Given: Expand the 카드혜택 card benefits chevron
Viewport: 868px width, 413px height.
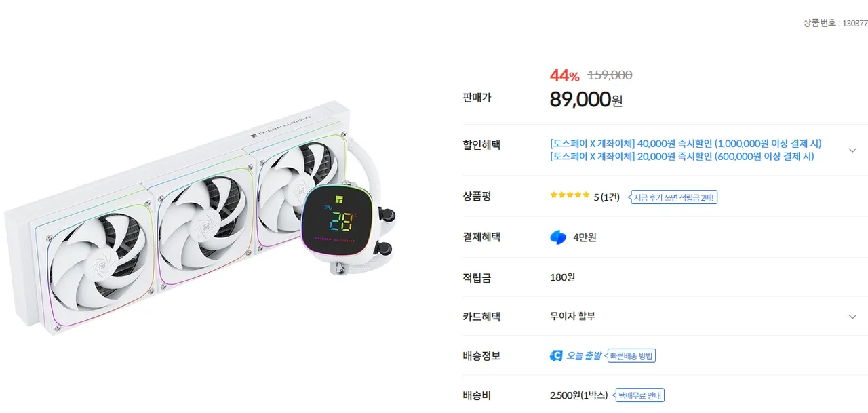Looking at the screenshot, I should pos(852,317).
